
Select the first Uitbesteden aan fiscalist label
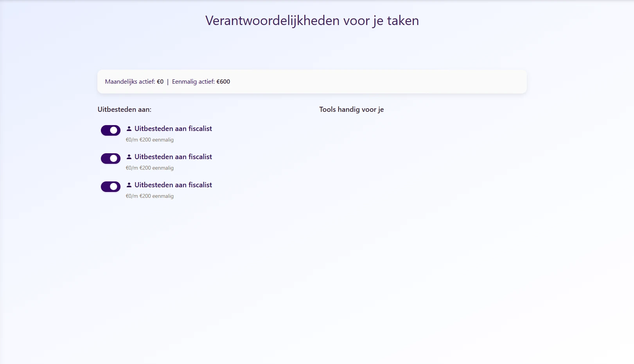[x=173, y=129]
